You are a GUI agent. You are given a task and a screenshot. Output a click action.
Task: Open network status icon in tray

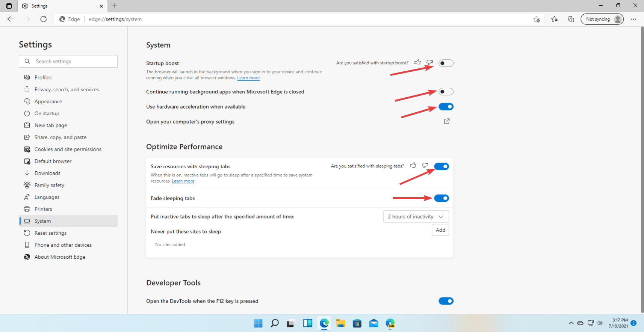point(591,323)
